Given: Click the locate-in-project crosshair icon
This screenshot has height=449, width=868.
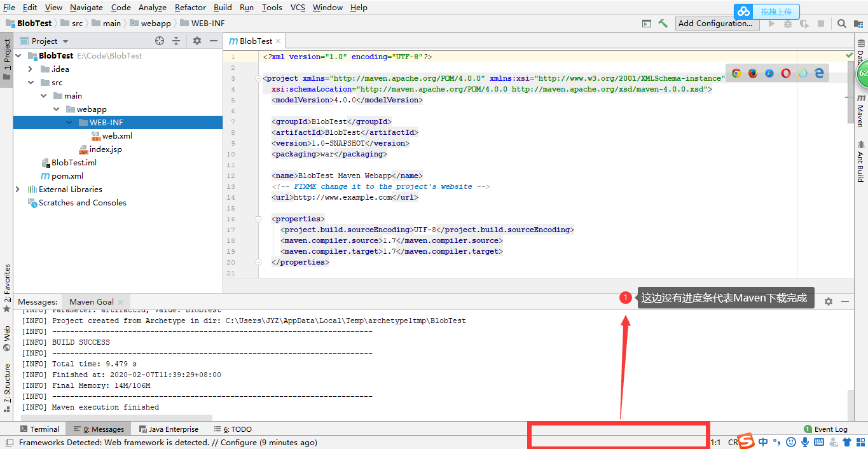Looking at the screenshot, I should (160, 41).
